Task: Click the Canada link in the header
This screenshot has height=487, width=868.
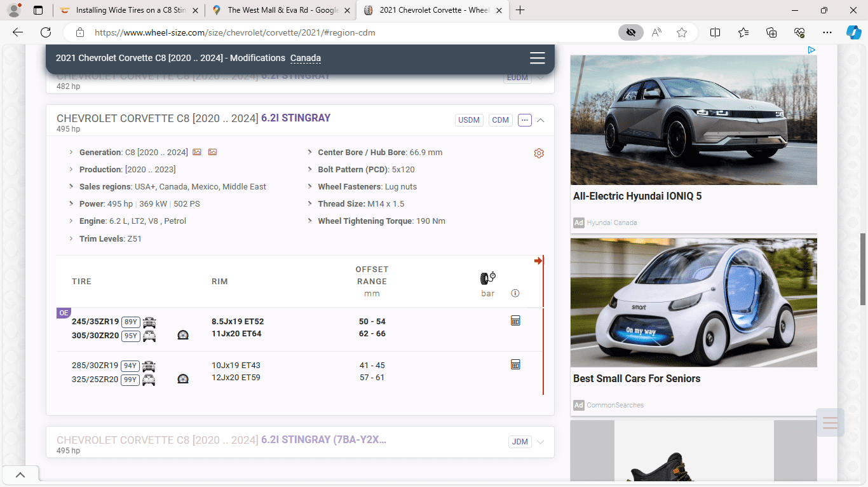Action: [x=306, y=58]
